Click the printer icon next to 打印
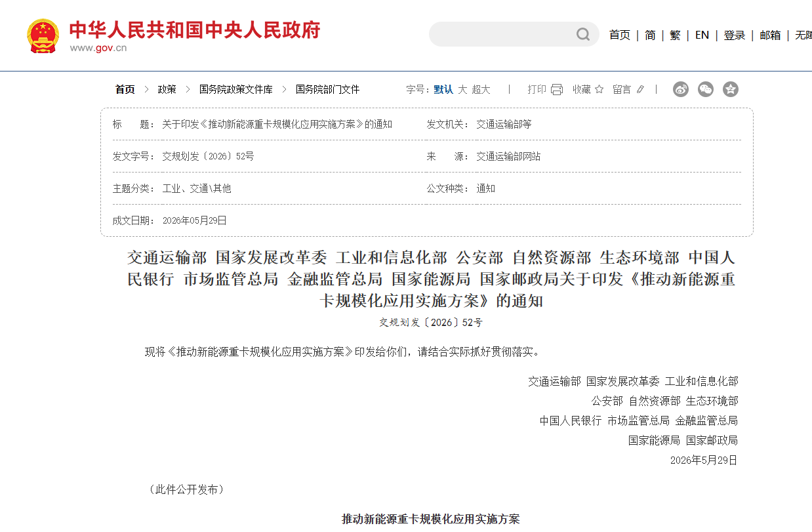Viewport: 812px width, 532px height. point(557,89)
